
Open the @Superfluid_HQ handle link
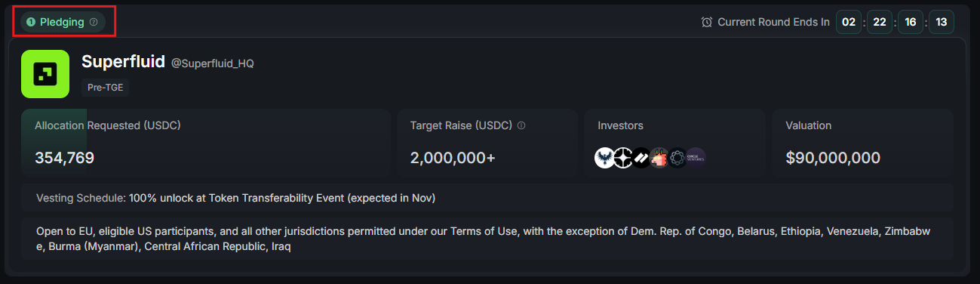click(213, 63)
